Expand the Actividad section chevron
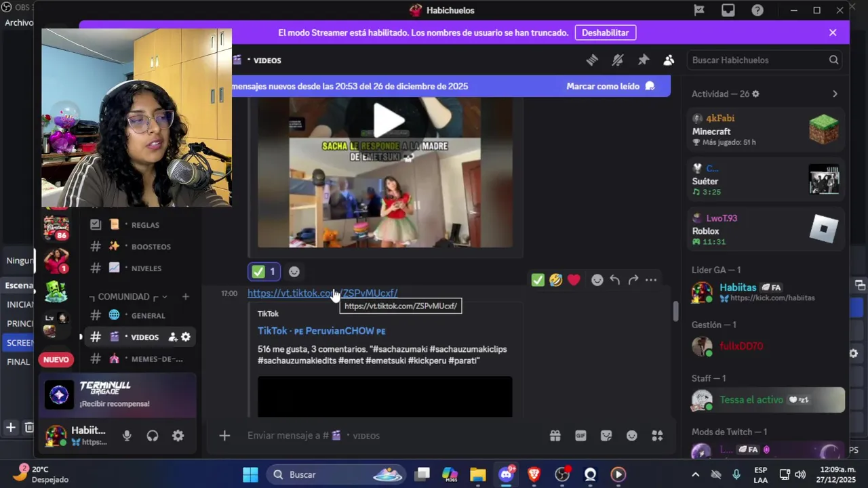The height and width of the screenshot is (488, 868). pyautogui.click(x=835, y=94)
